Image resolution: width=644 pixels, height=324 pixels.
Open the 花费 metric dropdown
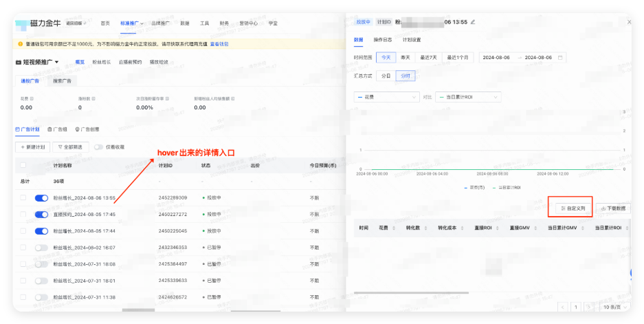386,97
